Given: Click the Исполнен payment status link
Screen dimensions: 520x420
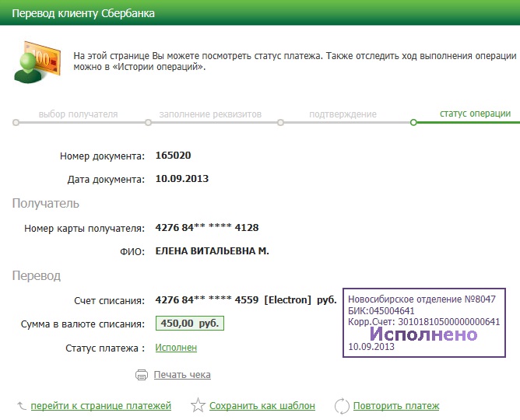Looking at the screenshot, I should click(x=176, y=348).
